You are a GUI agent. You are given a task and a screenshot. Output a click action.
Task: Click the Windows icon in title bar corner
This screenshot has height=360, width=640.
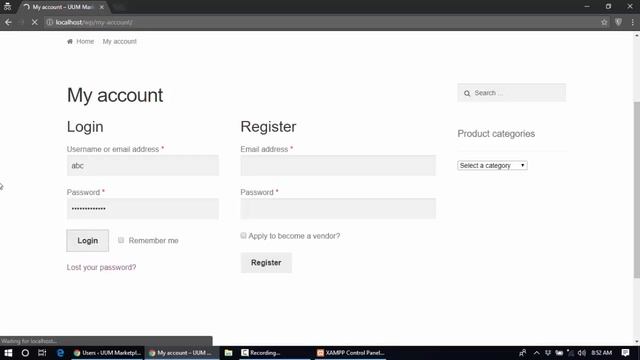click(x=7, y=6)
